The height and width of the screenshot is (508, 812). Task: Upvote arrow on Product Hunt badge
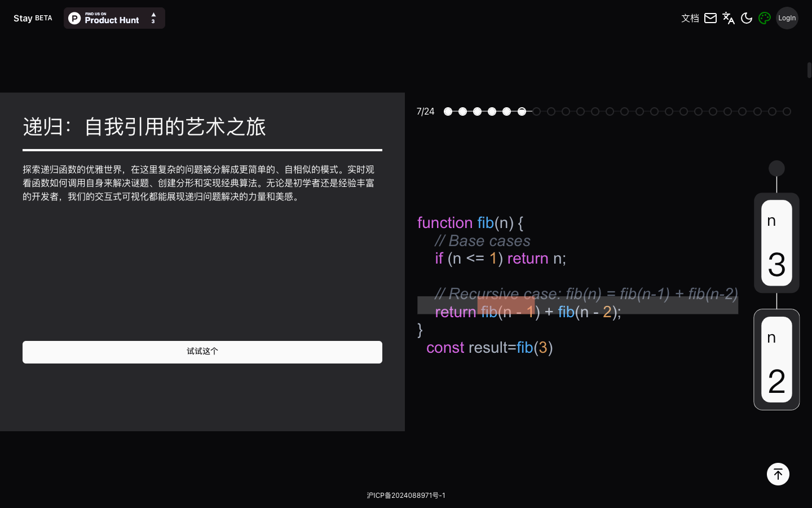[153, 15]
